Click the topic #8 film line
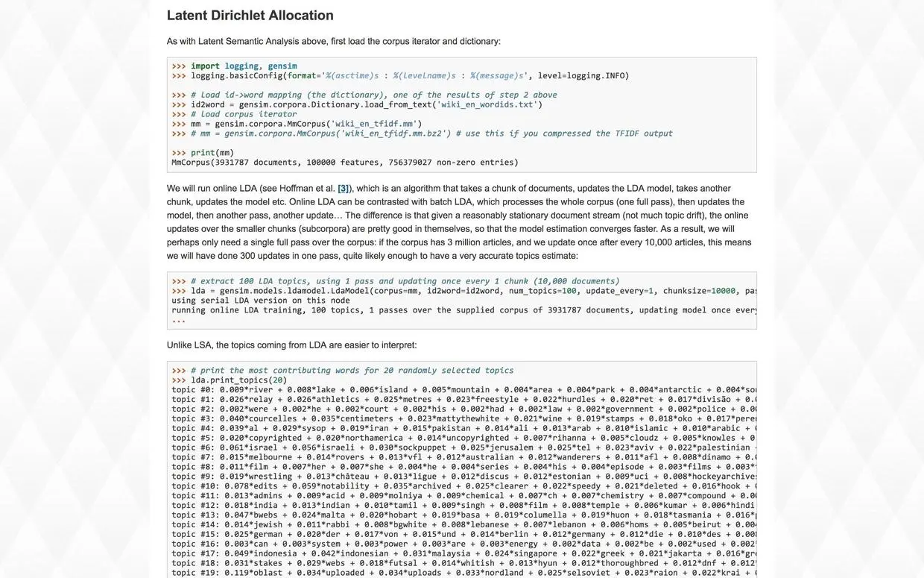Viewport: 924px width, 578px height. click(x=464, y=468)
